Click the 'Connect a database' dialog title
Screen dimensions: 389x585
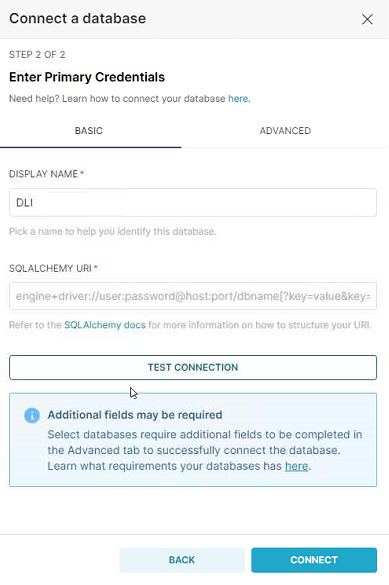tap(78, 19)
